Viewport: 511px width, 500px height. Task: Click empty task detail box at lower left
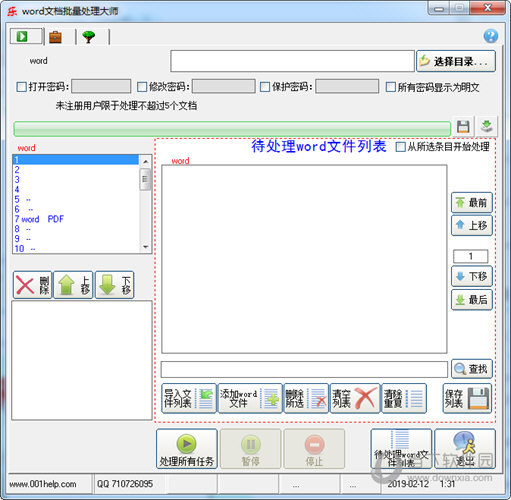(x=82, y=360)
